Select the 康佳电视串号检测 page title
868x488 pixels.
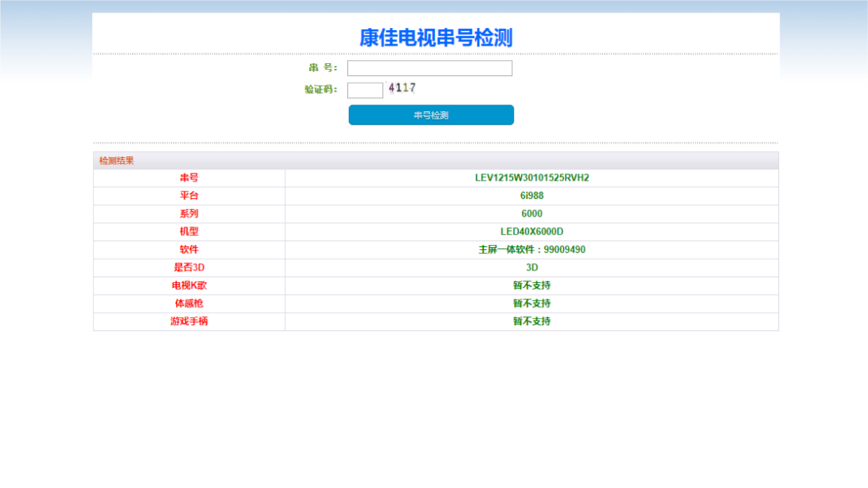tap(435, 38)
